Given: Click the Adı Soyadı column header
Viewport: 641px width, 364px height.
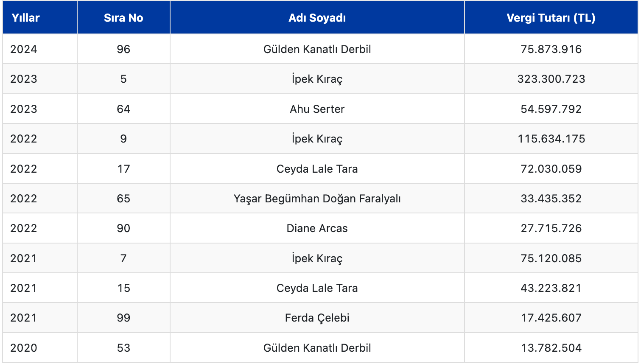Looking at the screenshot, I should coord(317,18).
